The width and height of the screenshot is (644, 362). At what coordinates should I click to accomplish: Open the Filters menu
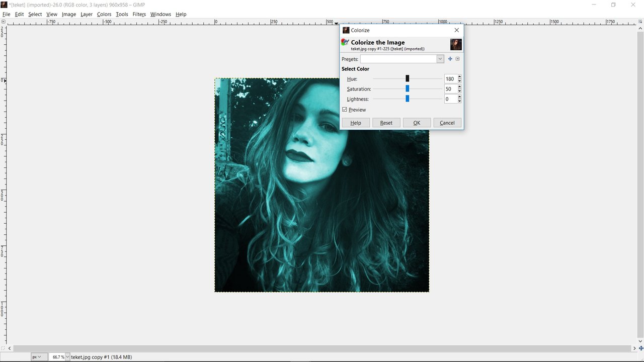click(x=139, y=14)
